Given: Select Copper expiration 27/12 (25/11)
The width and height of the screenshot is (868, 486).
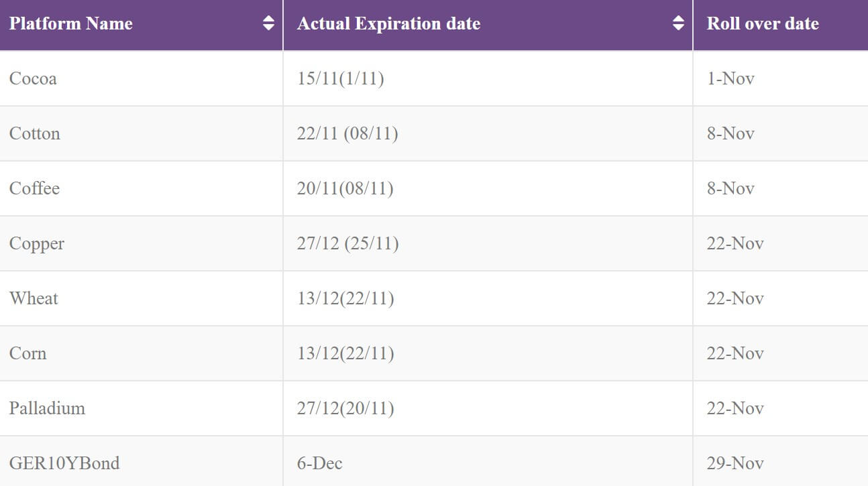Looking at the screenshot, I should 348,243.
